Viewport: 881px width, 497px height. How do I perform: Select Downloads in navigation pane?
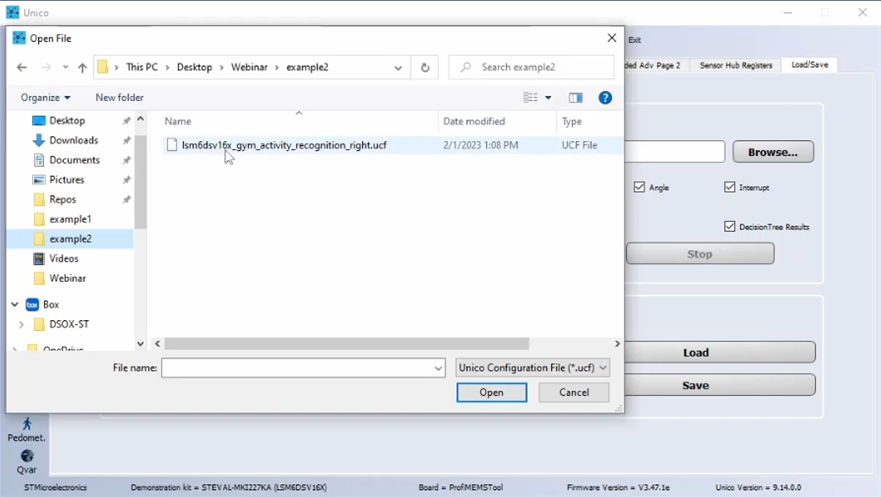74,140
